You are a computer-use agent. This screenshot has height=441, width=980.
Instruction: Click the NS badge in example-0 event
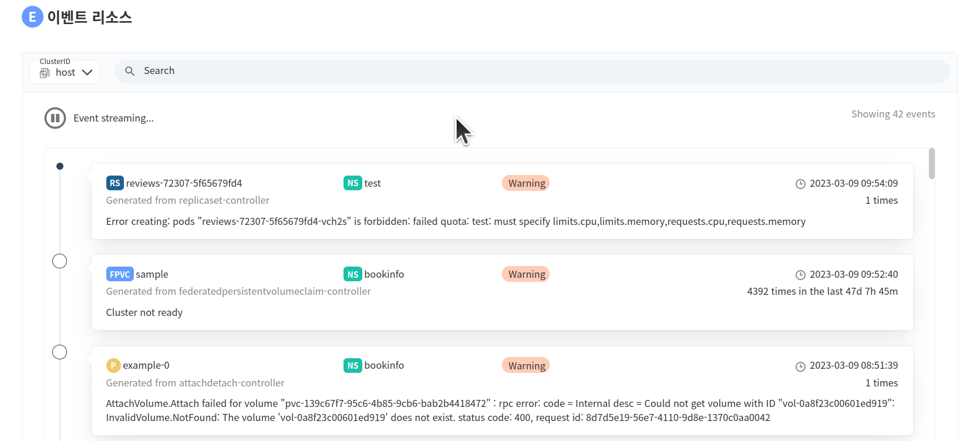coord(352,365)
